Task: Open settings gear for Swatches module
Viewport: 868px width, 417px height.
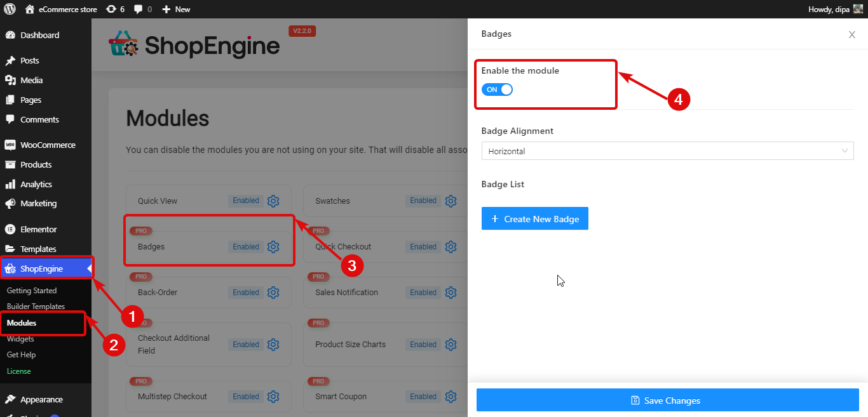Action: tap(451, 201)
